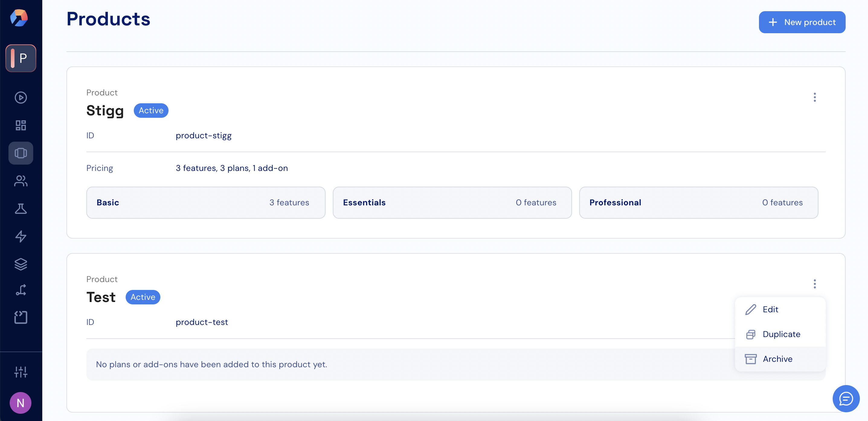
Task: Open the dashboard grid icon
Action: pos(21,125)
